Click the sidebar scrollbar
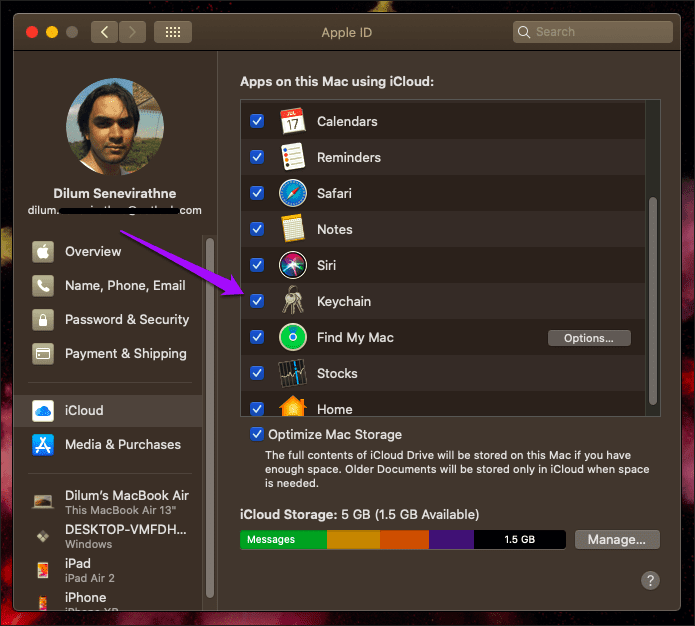This screenshot has height=626, width=695. (210, 418)
